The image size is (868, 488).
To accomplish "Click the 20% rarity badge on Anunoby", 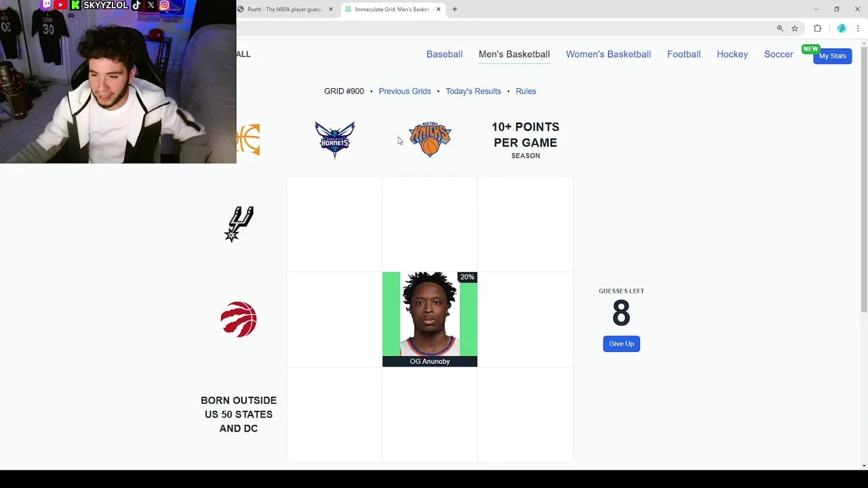I will (467, 277).
